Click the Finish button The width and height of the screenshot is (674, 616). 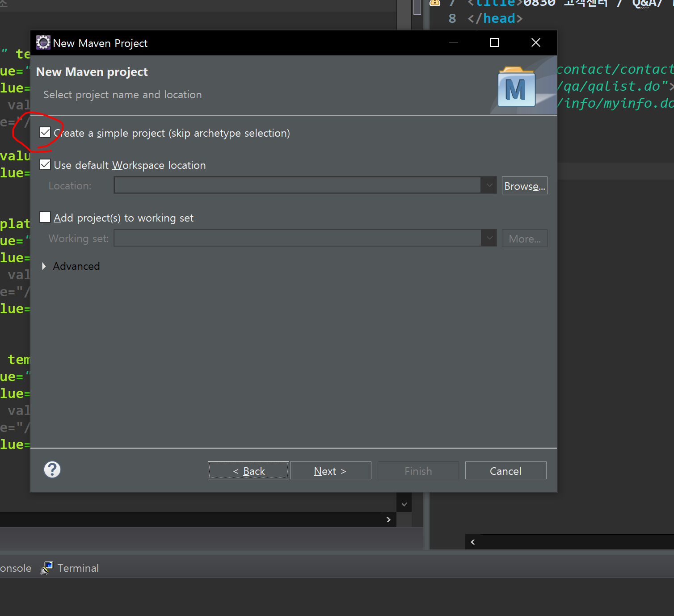[x=418, y=470]
